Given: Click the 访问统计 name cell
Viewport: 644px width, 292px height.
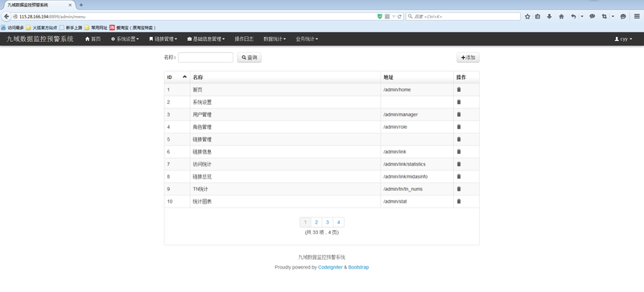Looking at the screenshot, I should coord(286,164).
